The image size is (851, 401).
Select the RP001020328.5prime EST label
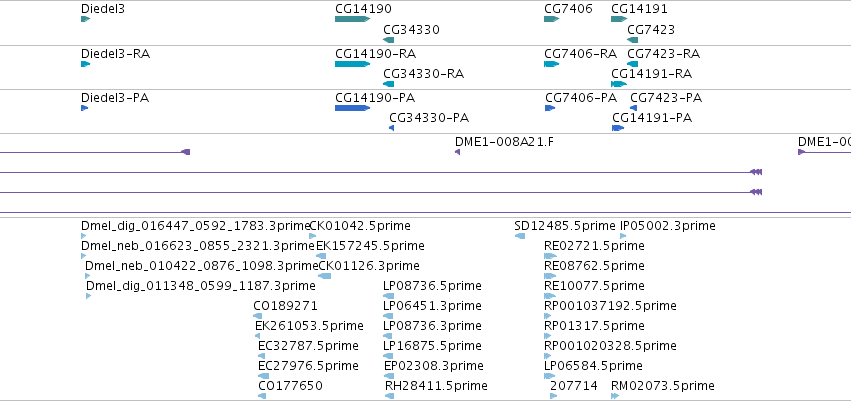pos(611,346)
